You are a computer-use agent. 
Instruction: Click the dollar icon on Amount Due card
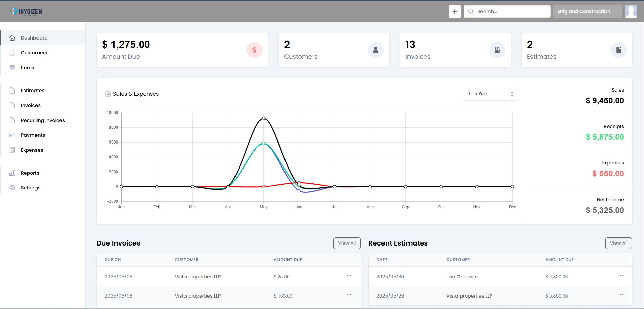point(254,50)
